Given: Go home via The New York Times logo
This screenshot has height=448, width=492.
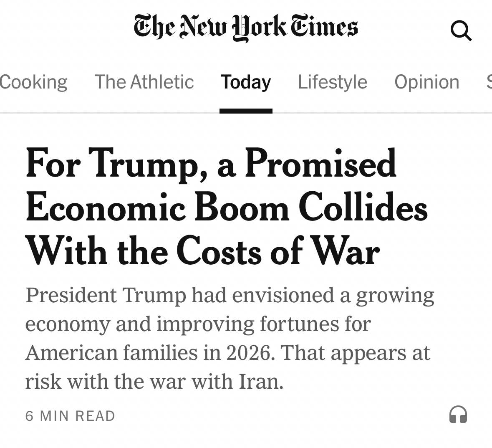Looking at the screenshot, I should (245, 28).
